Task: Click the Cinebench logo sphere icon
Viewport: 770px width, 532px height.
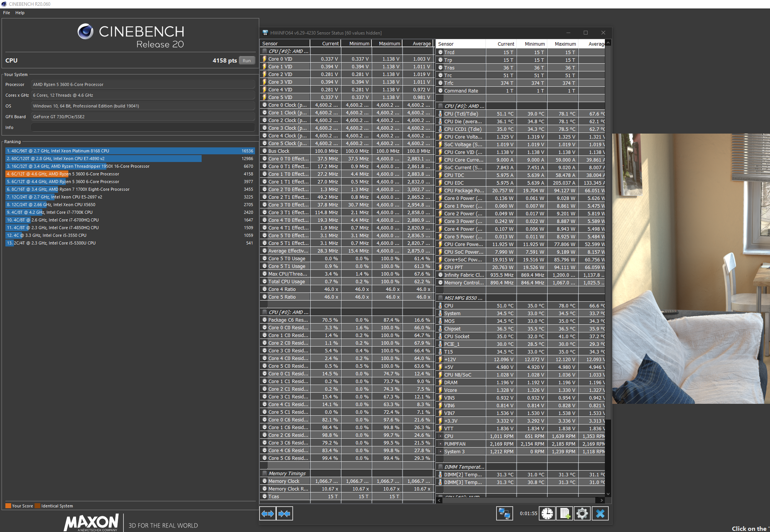Action: 85,31
